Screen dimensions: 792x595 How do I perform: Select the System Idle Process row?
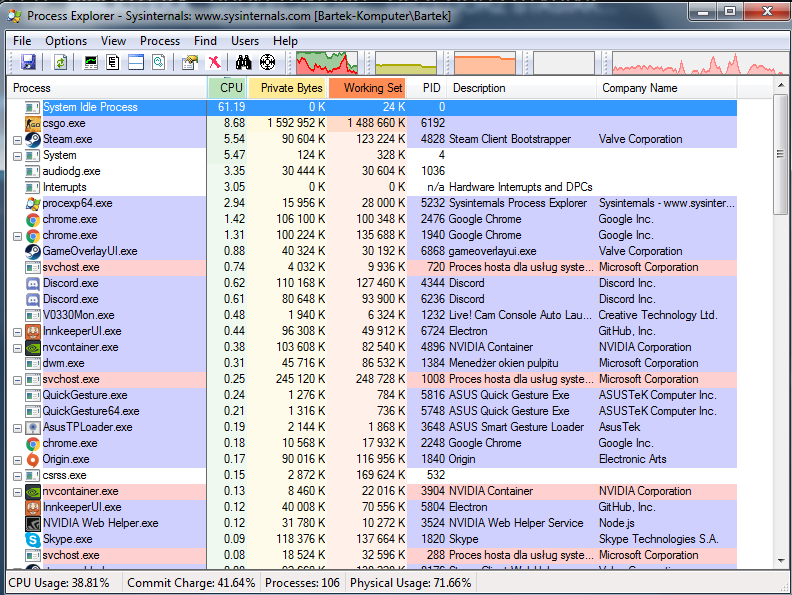[372, 107]
